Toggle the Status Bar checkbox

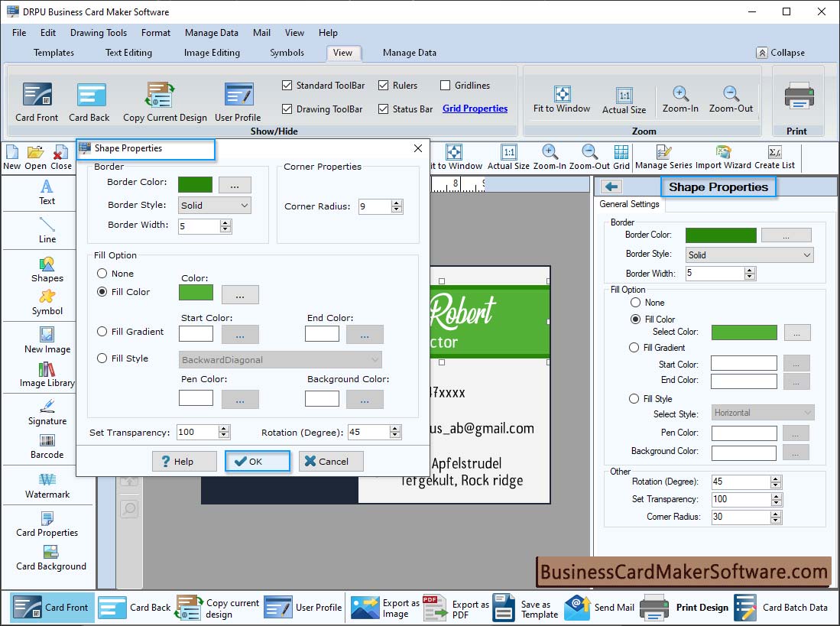(383, 109)
